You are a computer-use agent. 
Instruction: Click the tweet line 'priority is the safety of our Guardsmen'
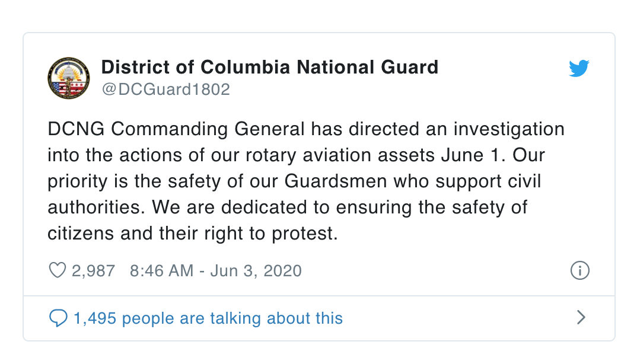click(294, 181)
